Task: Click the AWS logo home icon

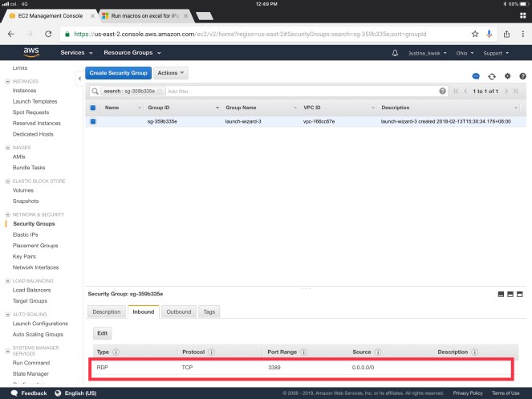Action: pyautogui.click(x=31, y=53)
